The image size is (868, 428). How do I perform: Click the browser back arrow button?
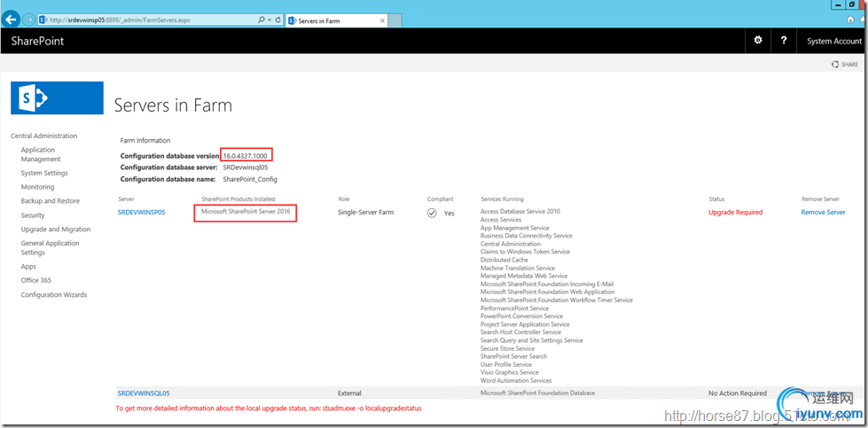12,19
